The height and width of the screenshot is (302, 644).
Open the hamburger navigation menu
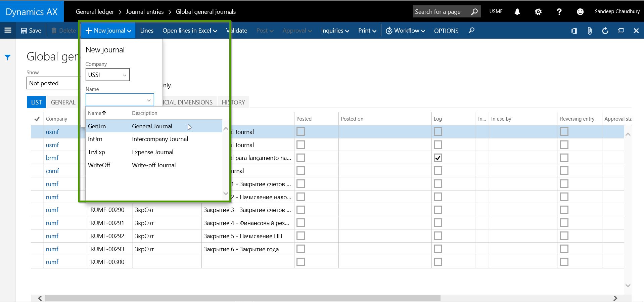click(8, 31)
